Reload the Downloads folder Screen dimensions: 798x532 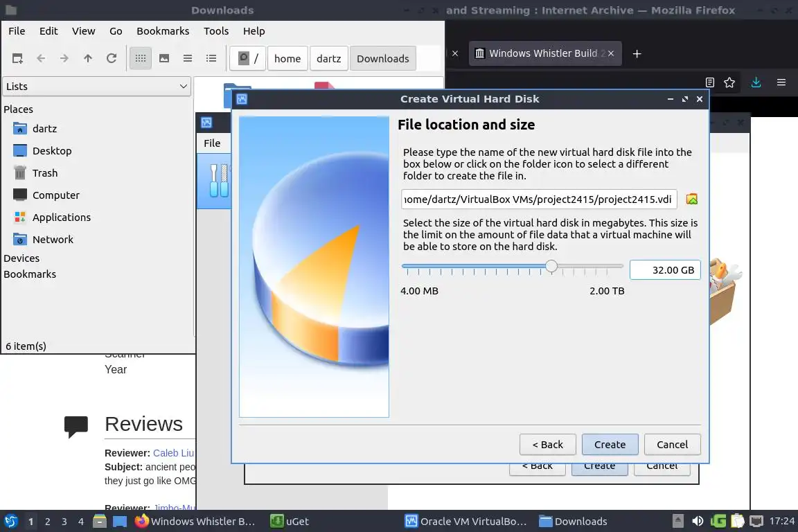(112, 59)
